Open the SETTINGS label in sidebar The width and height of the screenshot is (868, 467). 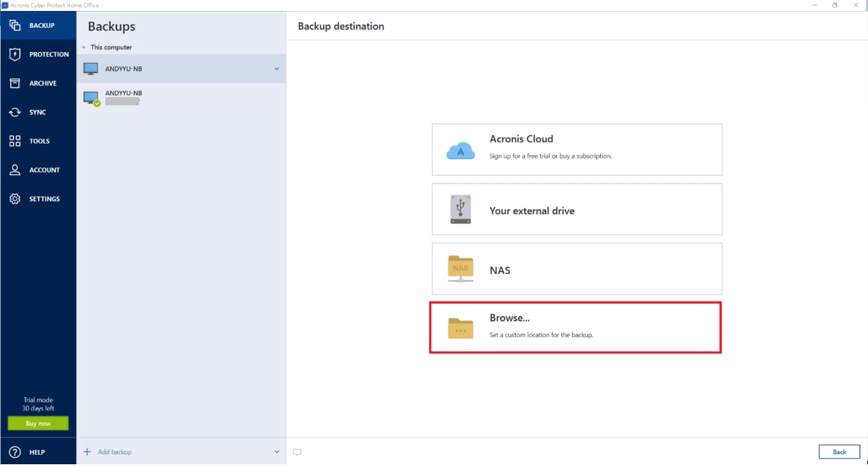[44, 198]
